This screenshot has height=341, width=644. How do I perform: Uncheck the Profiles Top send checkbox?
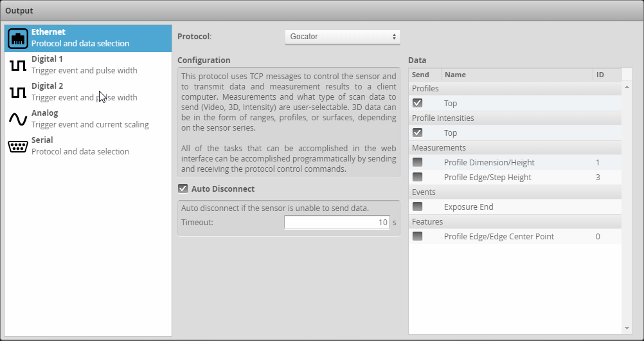[418, 103]
